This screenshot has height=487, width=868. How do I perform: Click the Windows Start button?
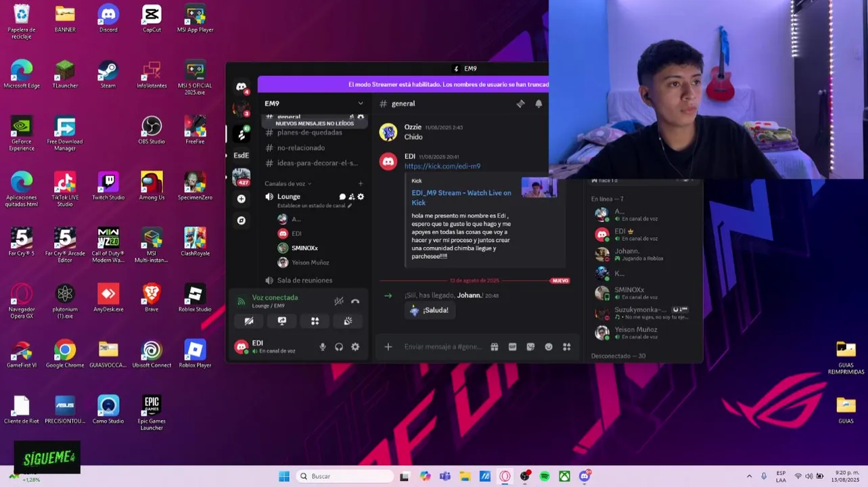click(x=284, y=476)
